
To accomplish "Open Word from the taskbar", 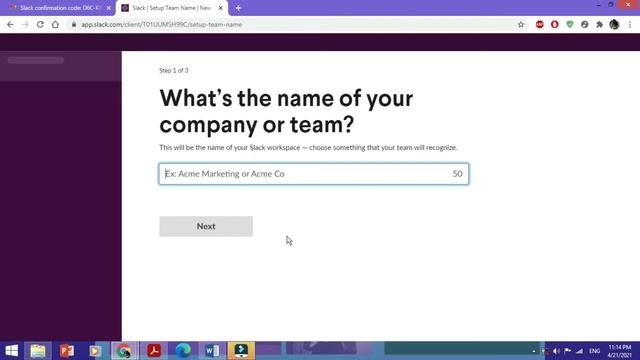I will (212, 351).
